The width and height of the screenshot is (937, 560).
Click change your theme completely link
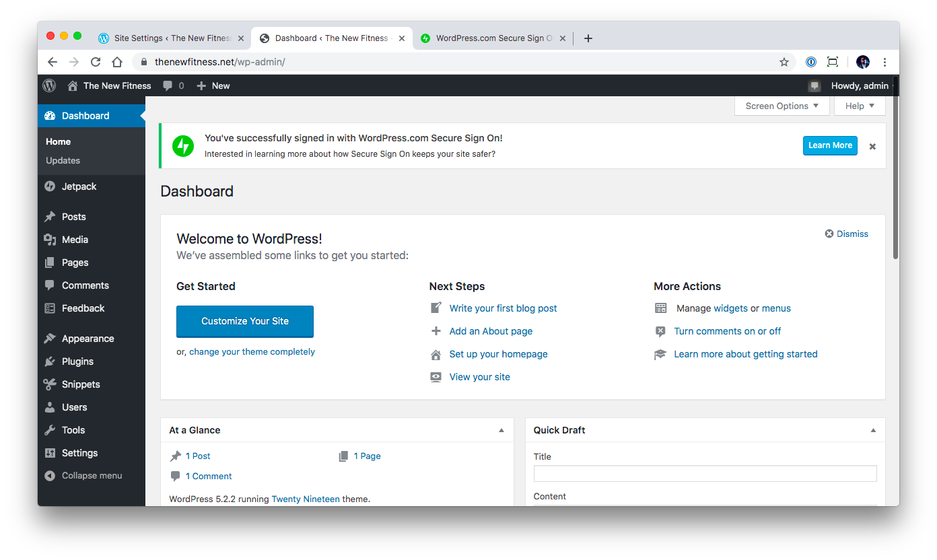(252, 351)
